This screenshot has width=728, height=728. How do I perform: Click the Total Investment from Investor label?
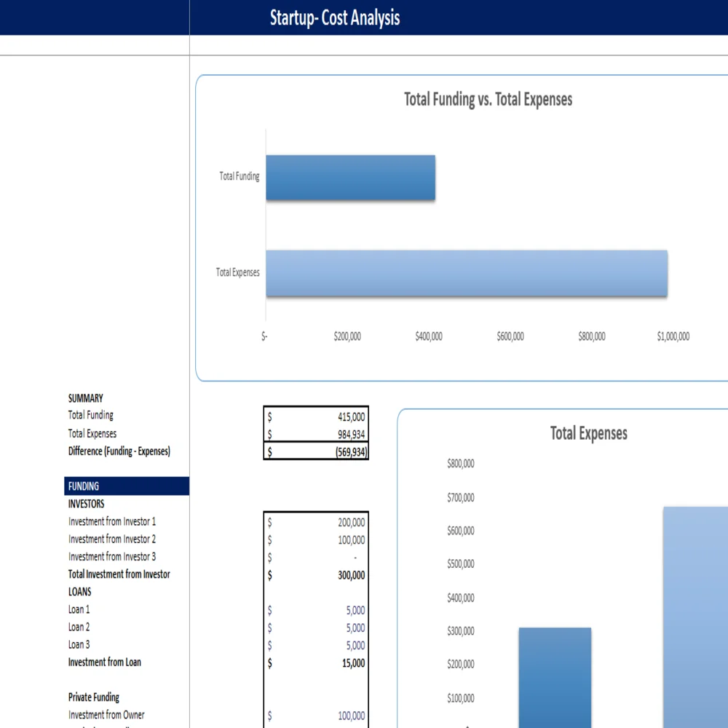coord(119,574)
